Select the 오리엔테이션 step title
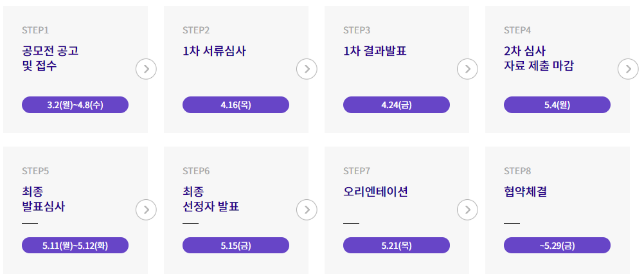 (x=375, y=192)
